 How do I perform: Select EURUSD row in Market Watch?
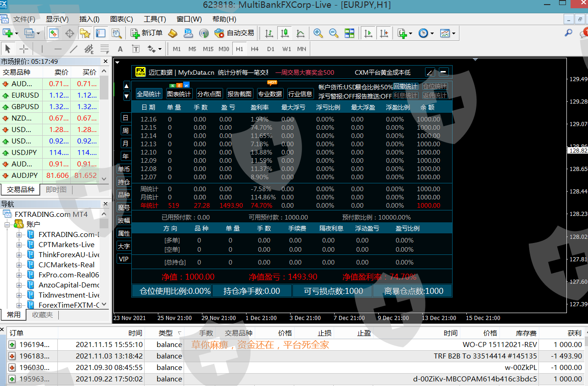point(50,95)
